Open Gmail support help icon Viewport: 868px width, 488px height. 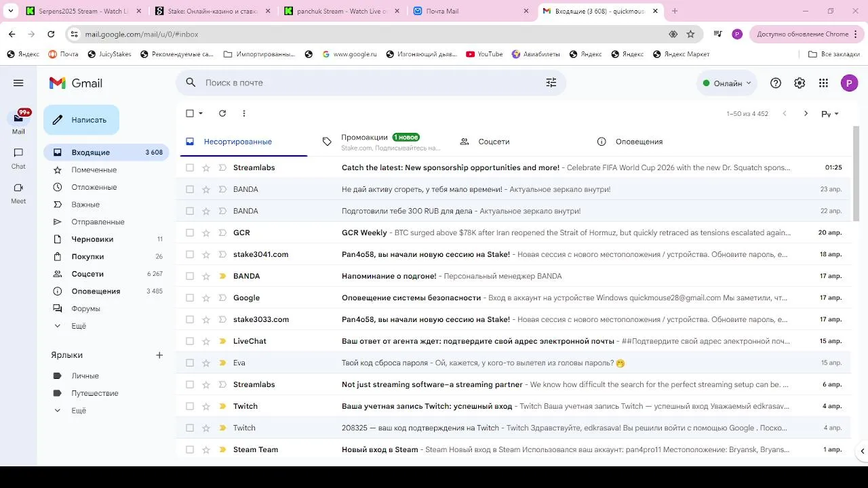click(x=776, y=83)
